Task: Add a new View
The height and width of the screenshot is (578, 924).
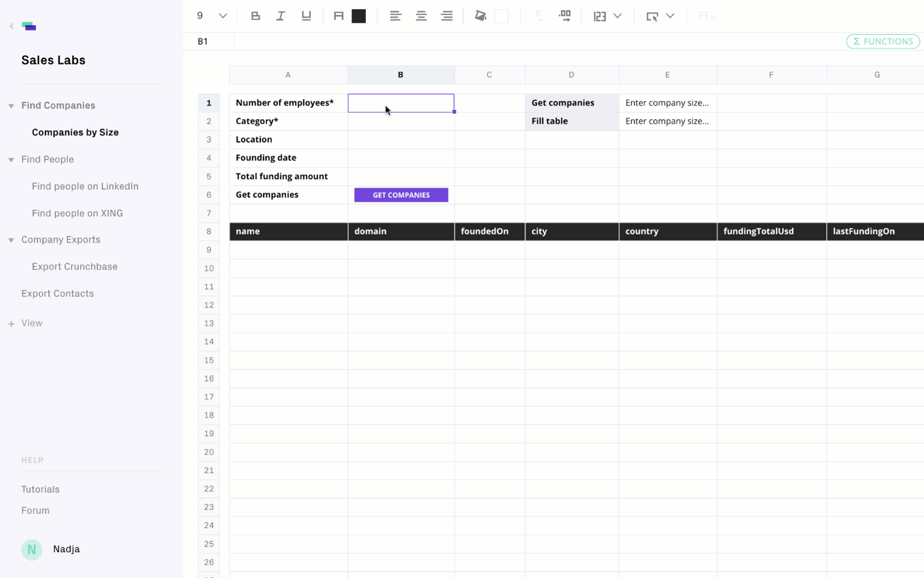Action: (31, 323)
